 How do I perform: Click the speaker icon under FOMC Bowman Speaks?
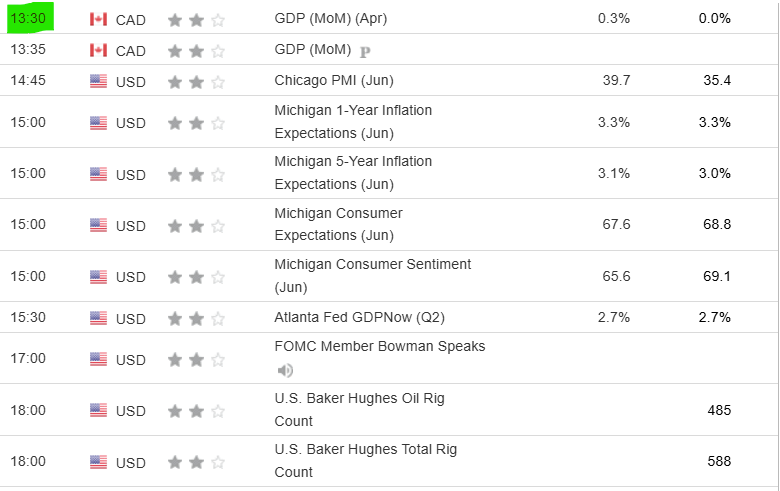(x=285, y=370)
